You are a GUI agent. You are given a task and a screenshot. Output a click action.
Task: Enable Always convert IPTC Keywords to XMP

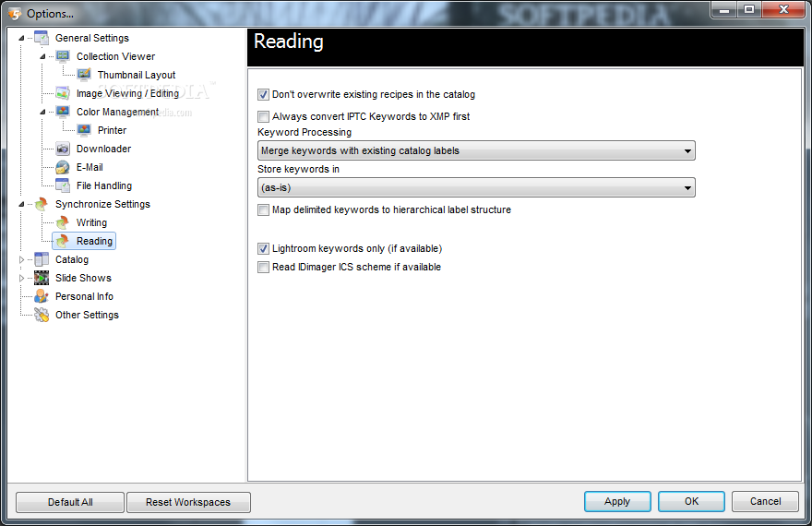tap(263, 116)
